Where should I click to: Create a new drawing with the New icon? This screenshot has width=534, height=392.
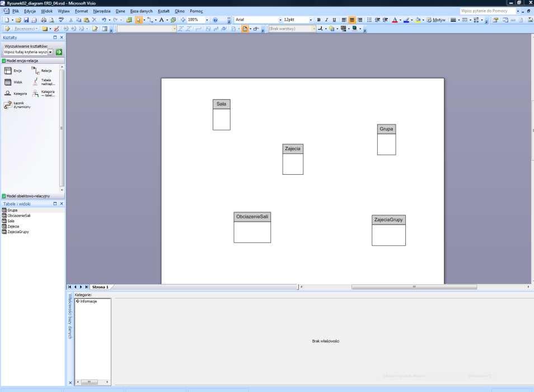pos(7,20)
